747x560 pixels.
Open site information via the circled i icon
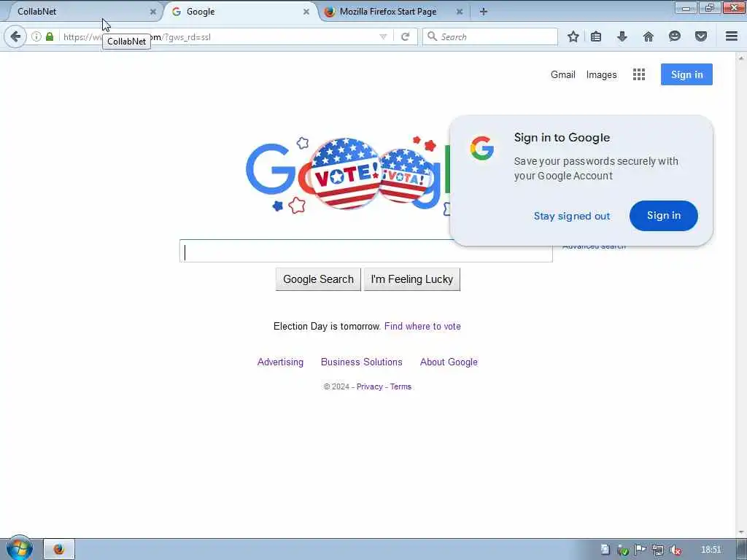[36, 36]
